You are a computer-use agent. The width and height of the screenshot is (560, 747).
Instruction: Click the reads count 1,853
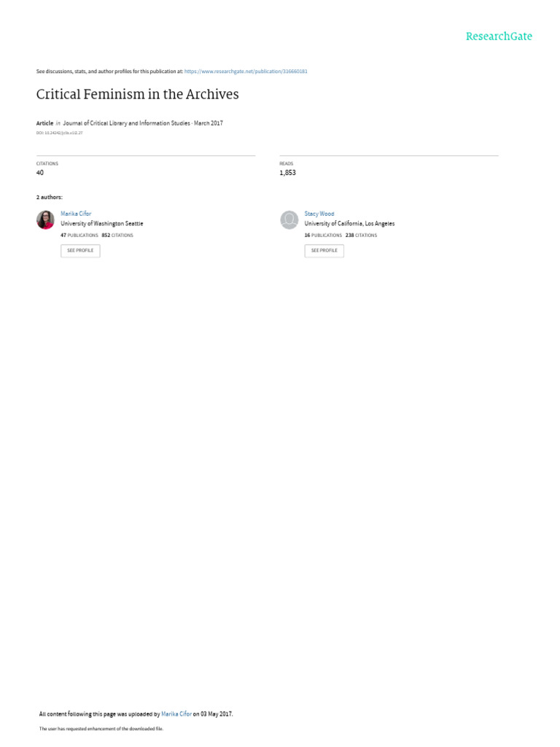coord(287,172)
